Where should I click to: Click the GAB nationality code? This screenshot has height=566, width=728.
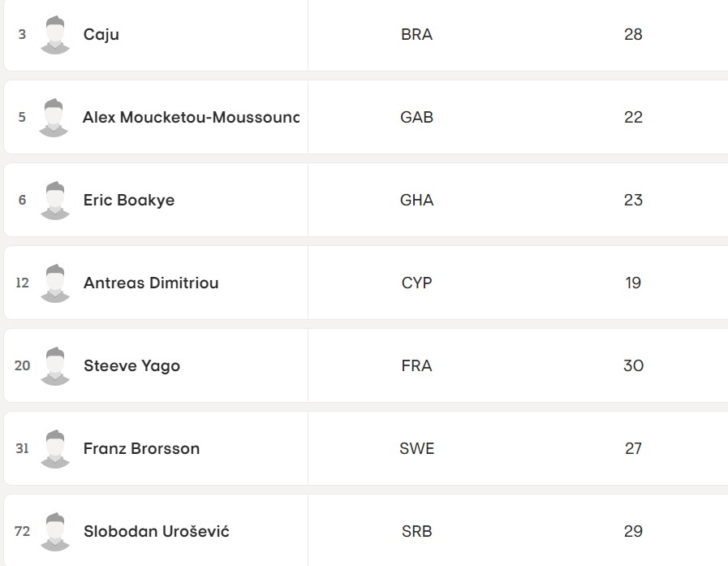point(417,118)
